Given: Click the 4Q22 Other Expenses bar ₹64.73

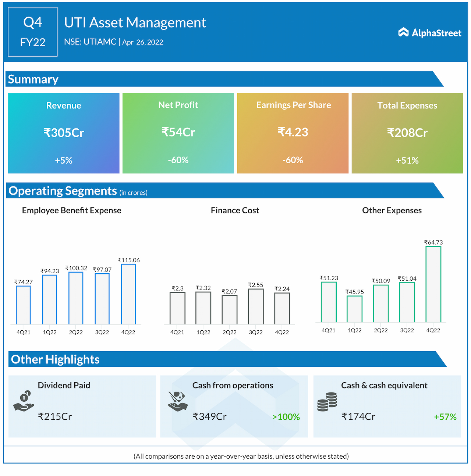Looking at the screenshot, I should click(433, 284).
